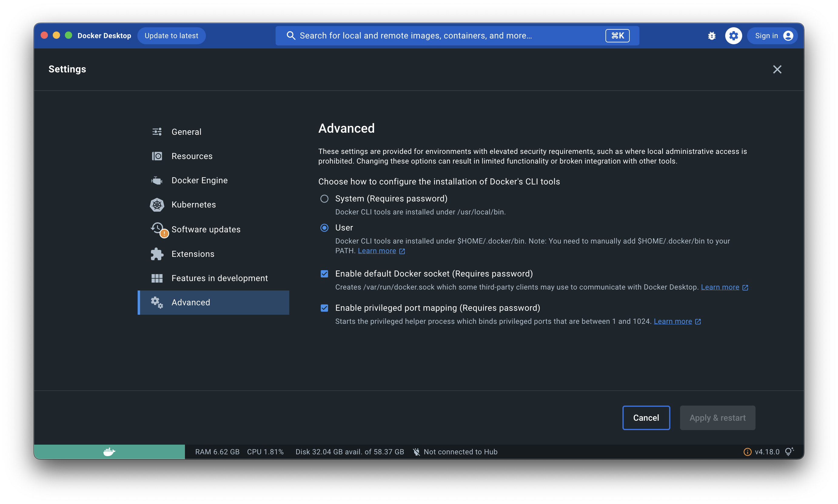
Task: Disable the Enable default Docker socket checkbox
Action: click(324, 274)
